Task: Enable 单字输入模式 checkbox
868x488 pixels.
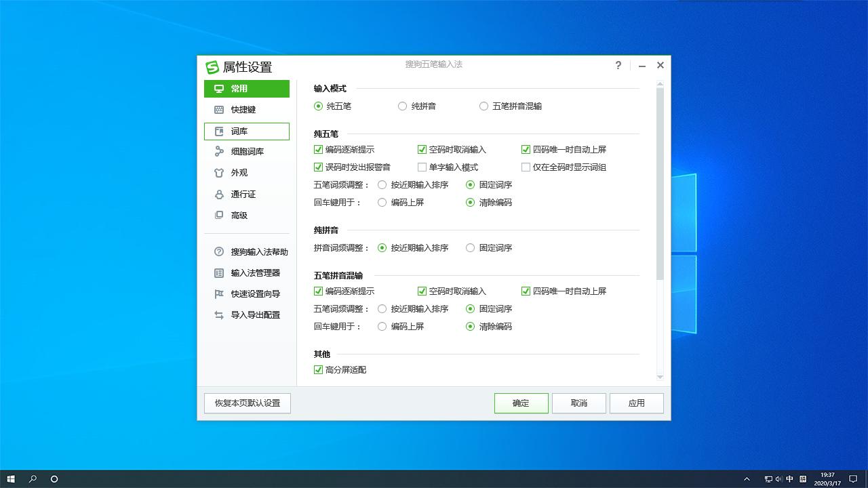Action: pyautogui.click(x=422, y=167)
